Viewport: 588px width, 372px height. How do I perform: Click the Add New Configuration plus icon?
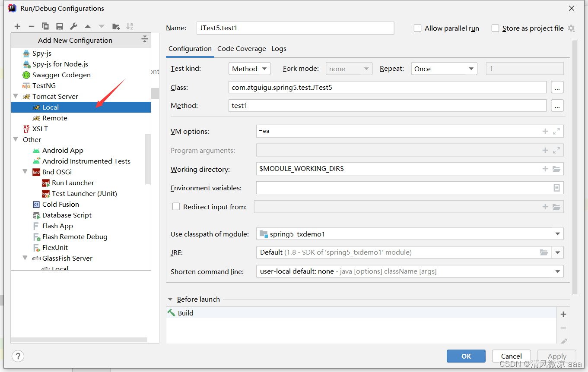pos(17,26)
